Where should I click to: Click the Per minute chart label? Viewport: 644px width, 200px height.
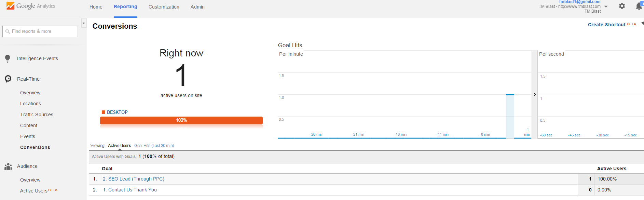pos(291,54)
